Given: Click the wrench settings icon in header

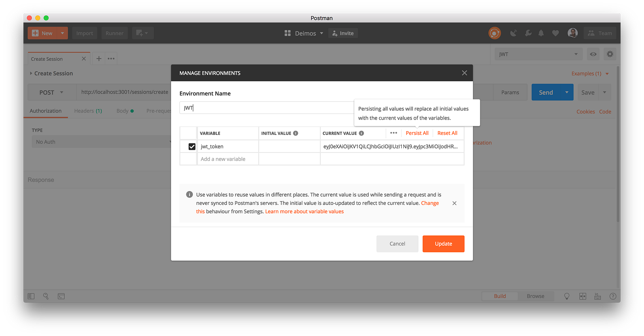Looking at the screenshot, I should (528, 33).
